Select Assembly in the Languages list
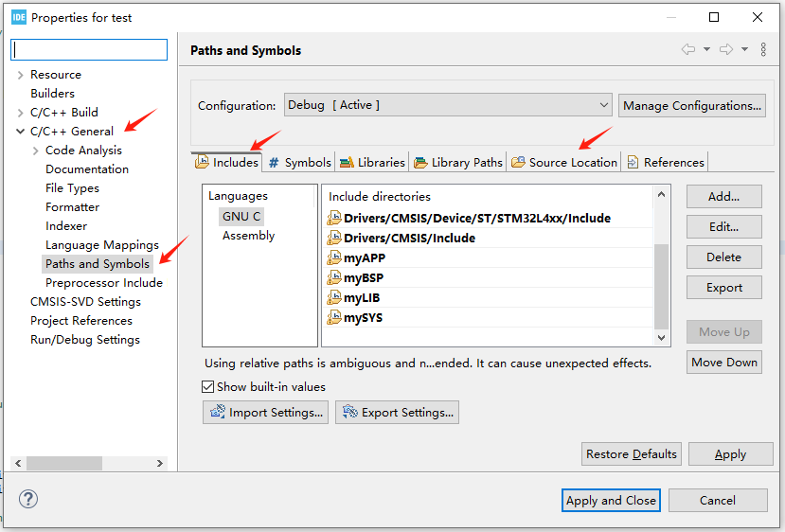This screenshot has width=785, height=532. [x=248, y=236]
